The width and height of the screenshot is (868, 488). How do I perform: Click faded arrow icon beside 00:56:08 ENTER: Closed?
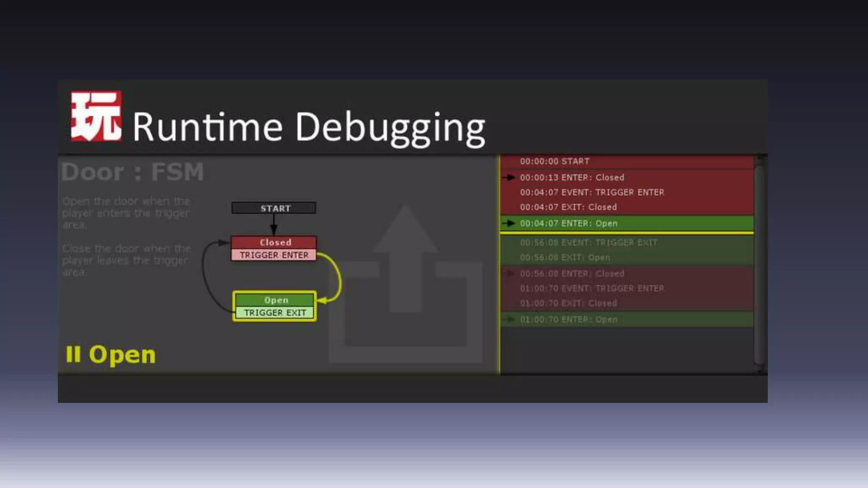click(510, 274)
